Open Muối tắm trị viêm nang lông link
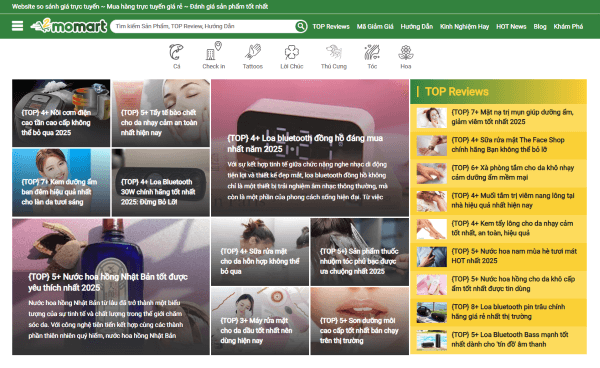Screen dimensions: 600x368 pyautogui.click(x=513, y=200)
